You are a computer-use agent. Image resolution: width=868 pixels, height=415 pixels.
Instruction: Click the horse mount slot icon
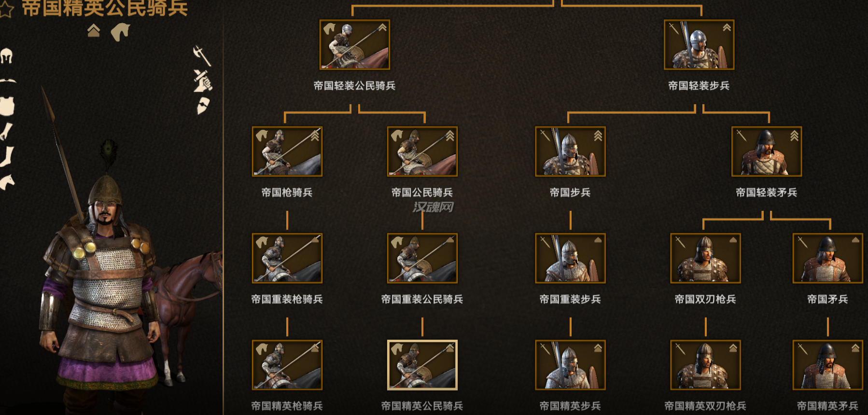tap(7, 182)
